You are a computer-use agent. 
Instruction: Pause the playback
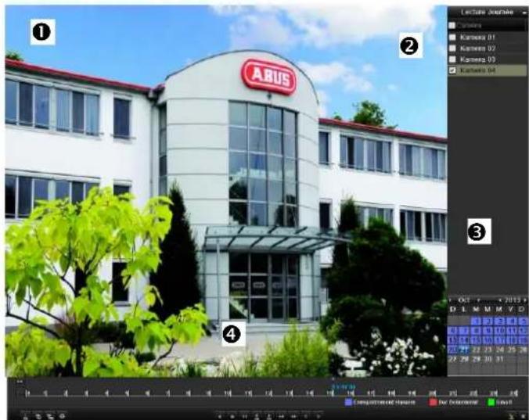tap(245, 417)
